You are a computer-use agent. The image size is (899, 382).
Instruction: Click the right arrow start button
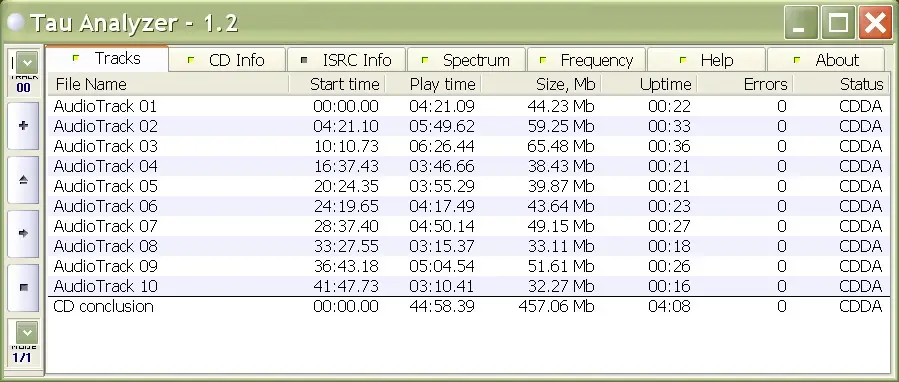[x=24, y=233]
